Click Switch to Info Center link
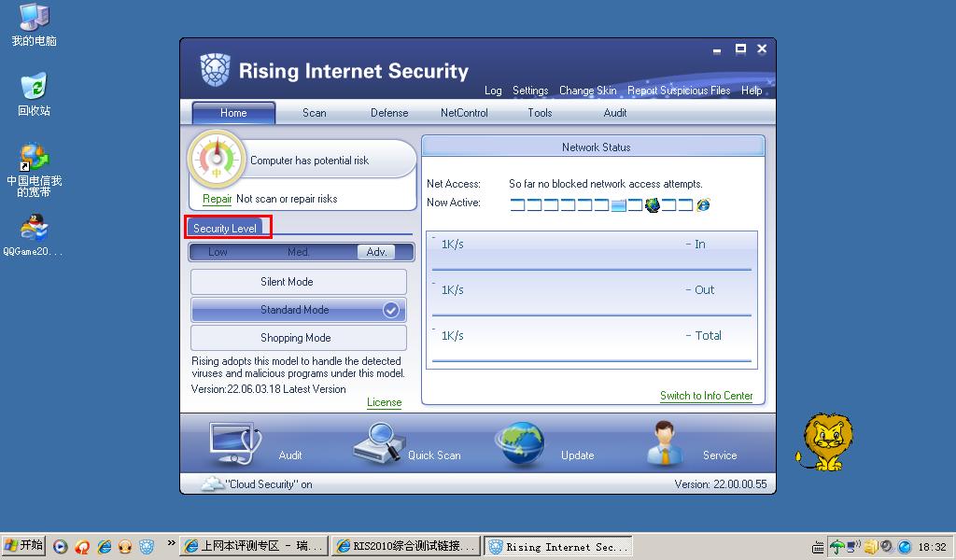This screenshot has width=956, height=560. (x=706, y=396)
